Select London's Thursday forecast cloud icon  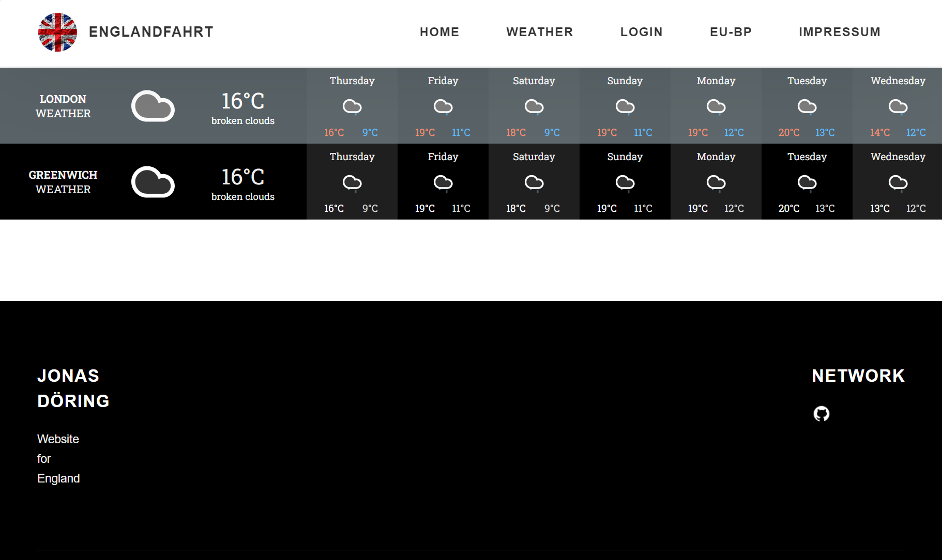(x=352, y=107)
